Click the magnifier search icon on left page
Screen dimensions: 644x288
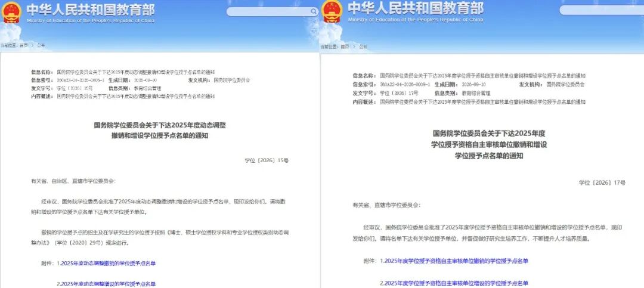click(314, 11)
